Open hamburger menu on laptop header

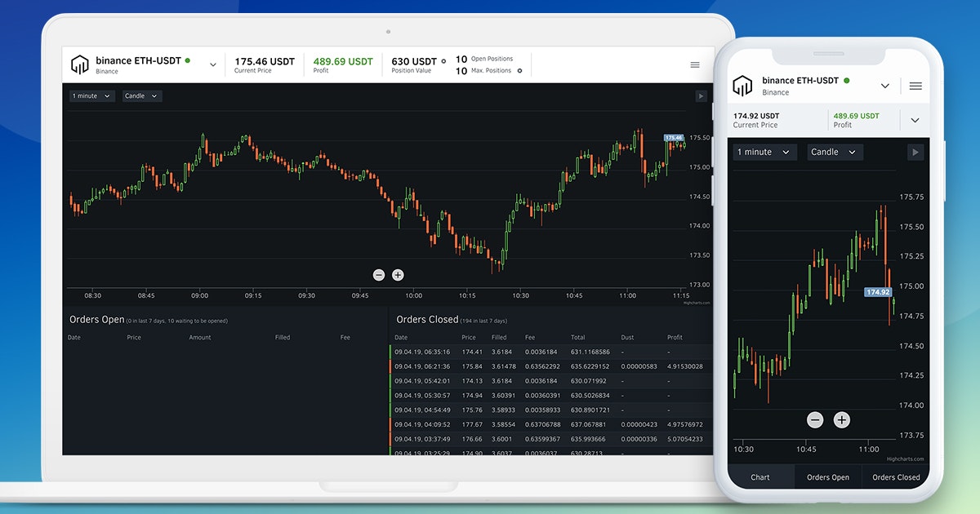[x=695, y=64]
